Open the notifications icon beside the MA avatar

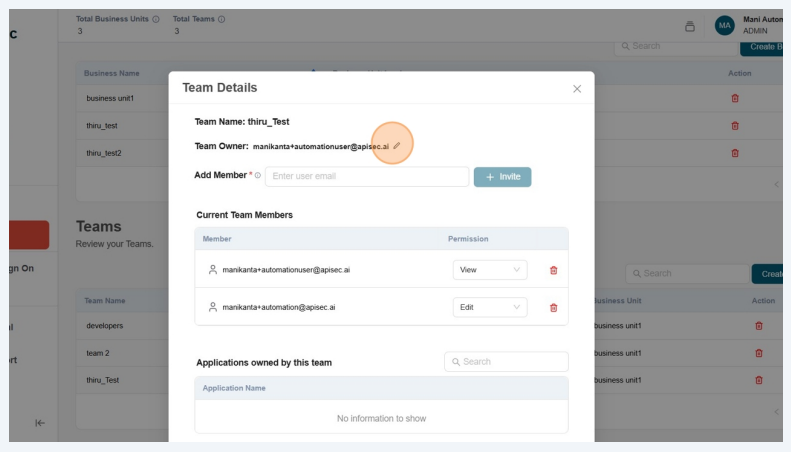click(690, 26)
